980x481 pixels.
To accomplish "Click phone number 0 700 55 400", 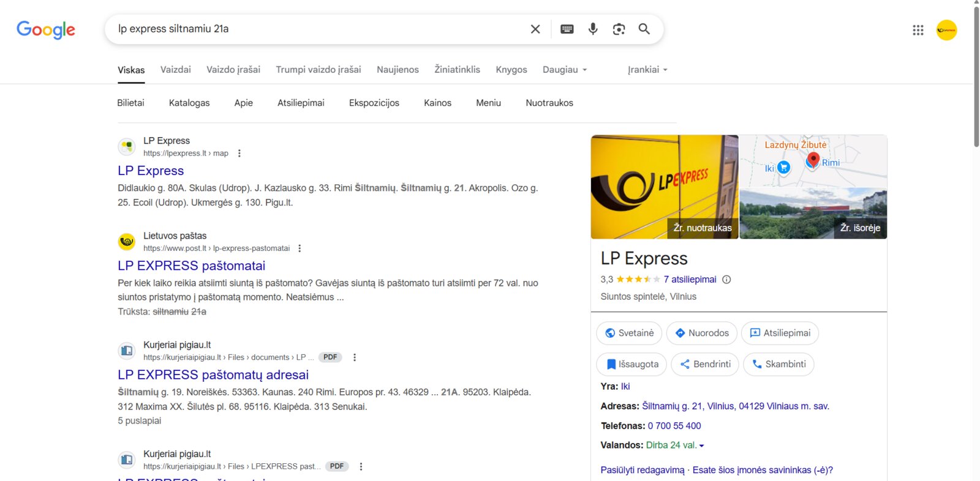I will coord(674,426).
